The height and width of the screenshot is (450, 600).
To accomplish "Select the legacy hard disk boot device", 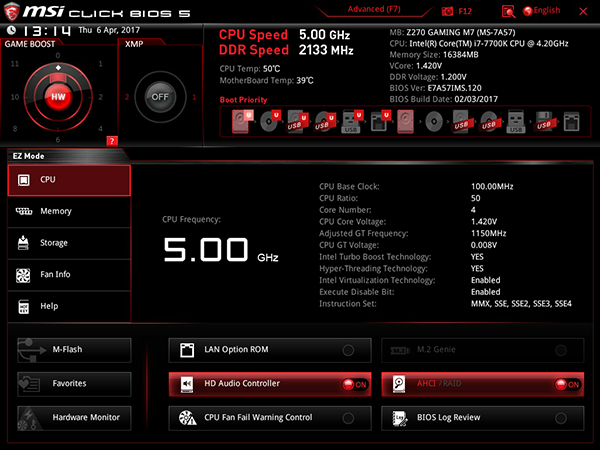I will point(405,122).
